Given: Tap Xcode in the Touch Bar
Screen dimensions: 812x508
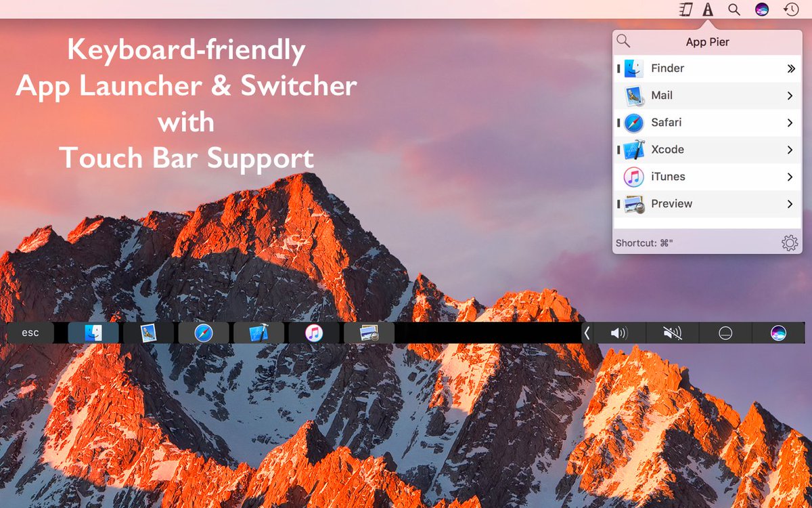Looking at the screenshot, I should pos(258,333).
